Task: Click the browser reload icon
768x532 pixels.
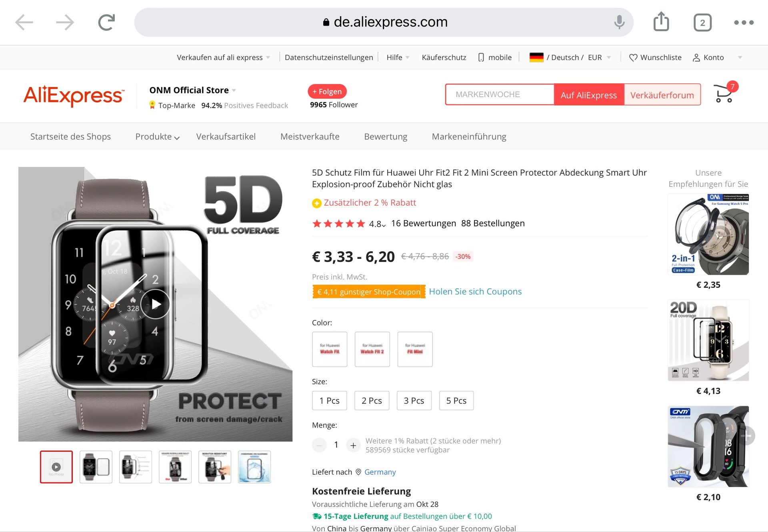Action: 106,22
